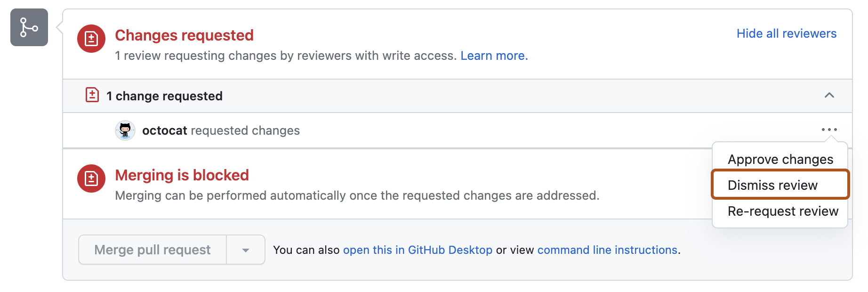
Task: Click the pull request graph icon
Action: point(29,28)
